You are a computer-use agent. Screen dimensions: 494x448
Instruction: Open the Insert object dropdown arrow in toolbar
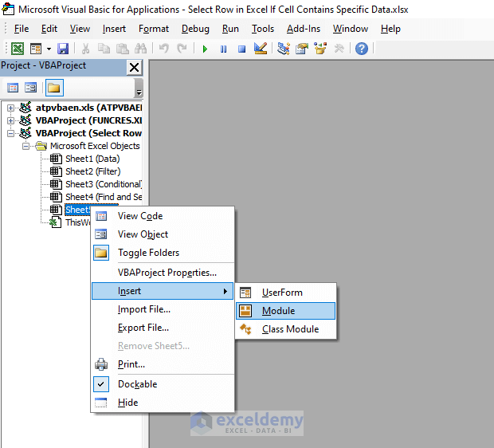click(49, 49)
